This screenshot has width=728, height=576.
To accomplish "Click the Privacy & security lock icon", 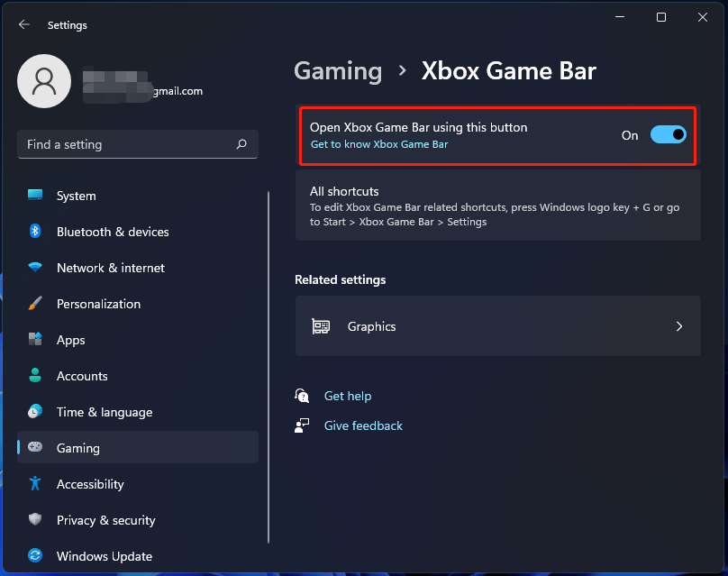I will pyautogui.click(x=36, y=520).
